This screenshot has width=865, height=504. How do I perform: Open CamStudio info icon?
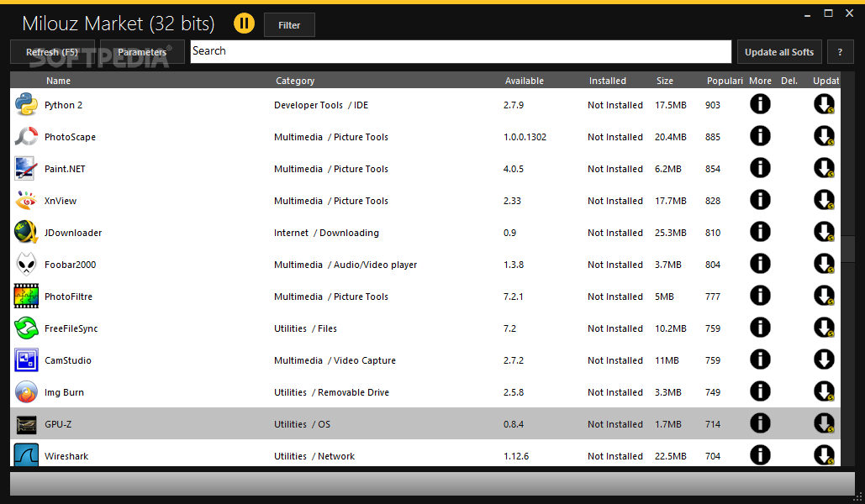(760, 360)
